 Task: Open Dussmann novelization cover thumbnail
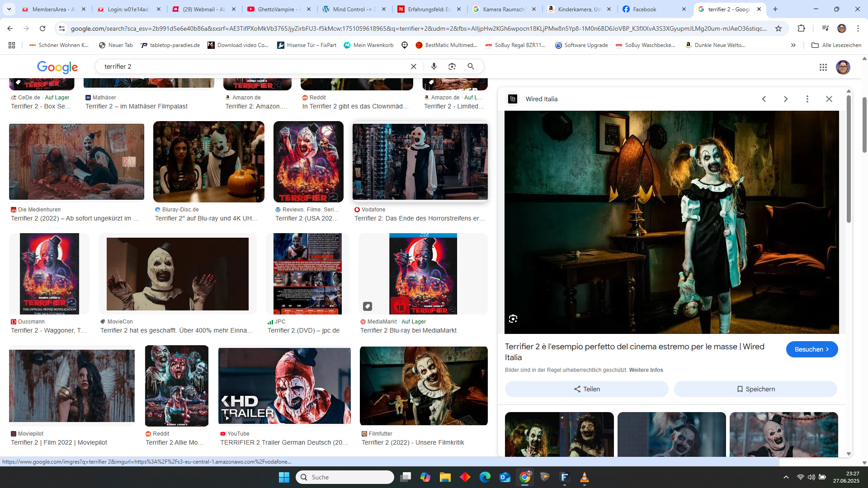(x=49, y=274)
